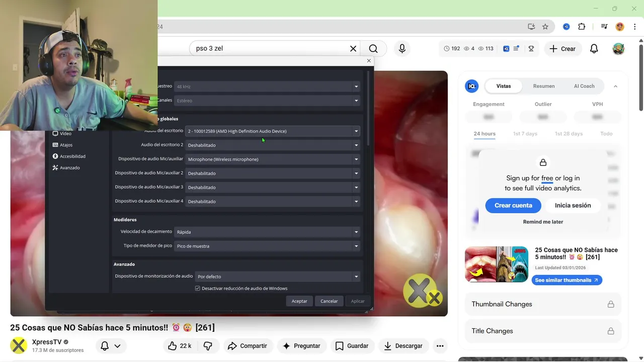The image size is (644, 362).
Task: Close the OBS settings dialog X
Action: pyautogui.click(x=369, y=61)
